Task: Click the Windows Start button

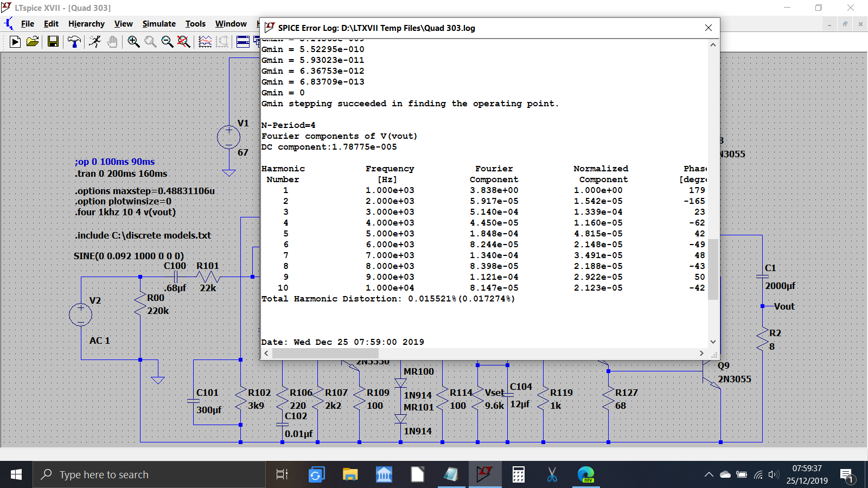Action: 16,475
